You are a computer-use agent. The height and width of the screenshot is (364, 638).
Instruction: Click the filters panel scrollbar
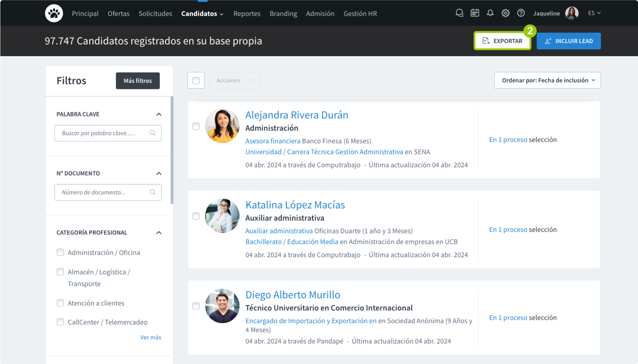[172, 150]
